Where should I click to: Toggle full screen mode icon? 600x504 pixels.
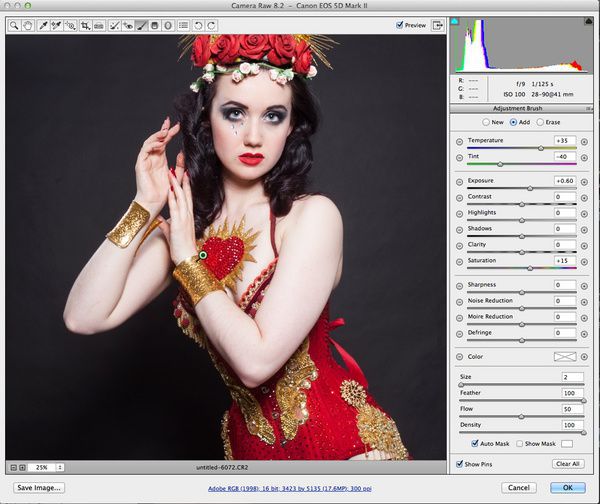pos(437,24)
